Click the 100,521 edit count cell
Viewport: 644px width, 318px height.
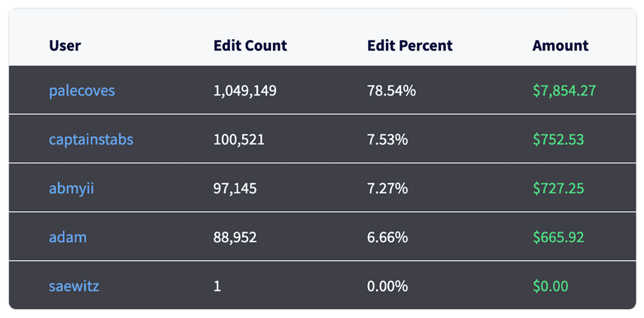click(239, 140)
